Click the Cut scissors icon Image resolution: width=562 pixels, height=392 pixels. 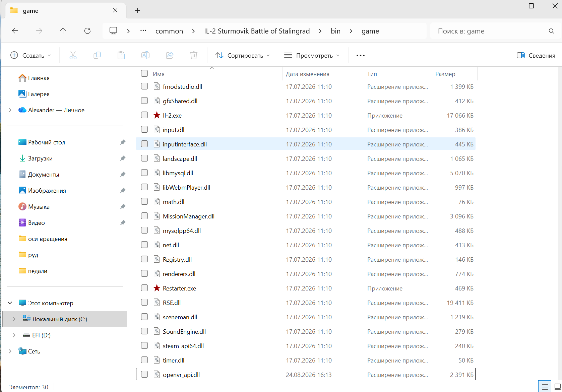73,55
